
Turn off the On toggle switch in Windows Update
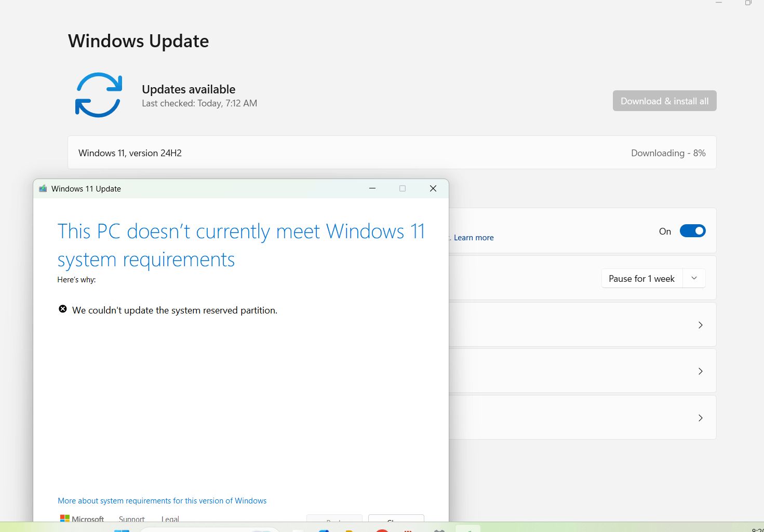(x=692, y=231)
